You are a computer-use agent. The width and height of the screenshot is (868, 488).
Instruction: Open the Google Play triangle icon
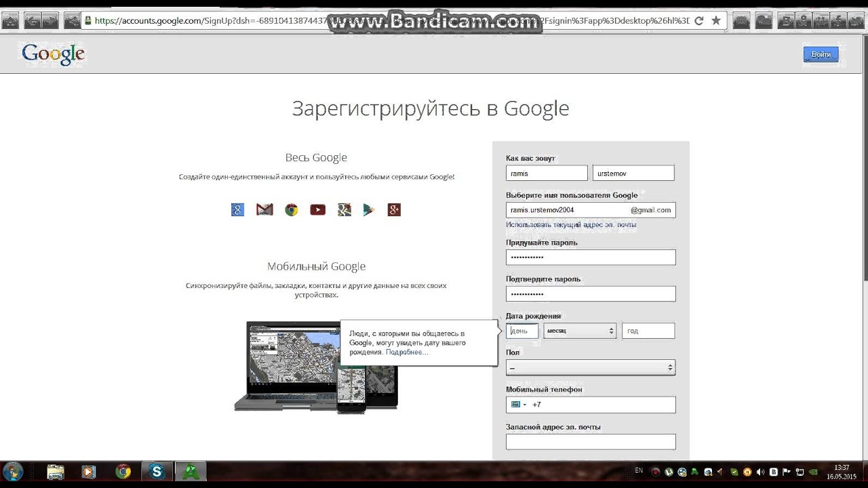coord(368,210)
